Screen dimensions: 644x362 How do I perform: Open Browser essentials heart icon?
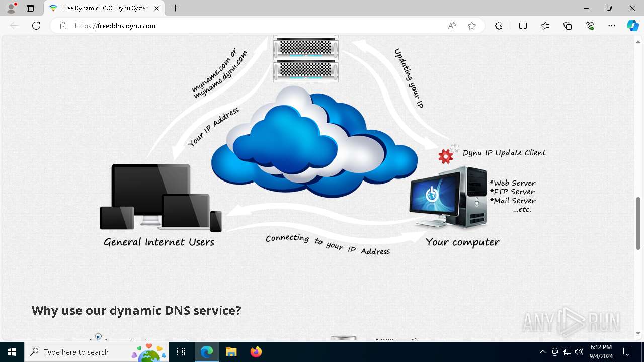click(x=590, y=26)
